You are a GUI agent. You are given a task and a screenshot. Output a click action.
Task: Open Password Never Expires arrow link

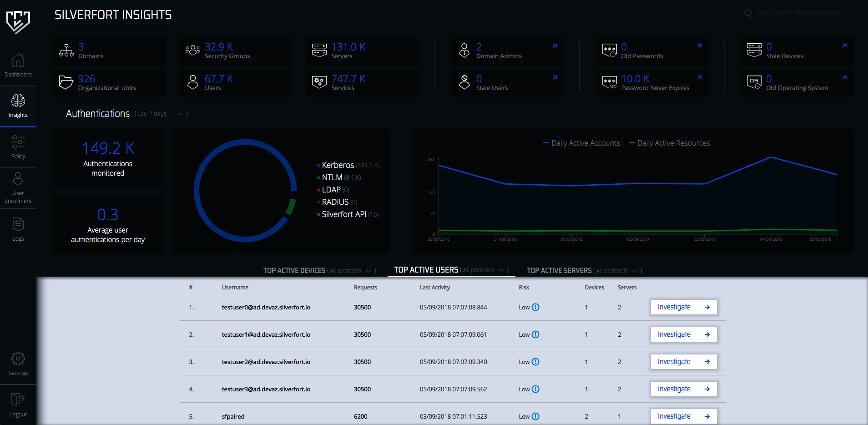pos(700,78)
